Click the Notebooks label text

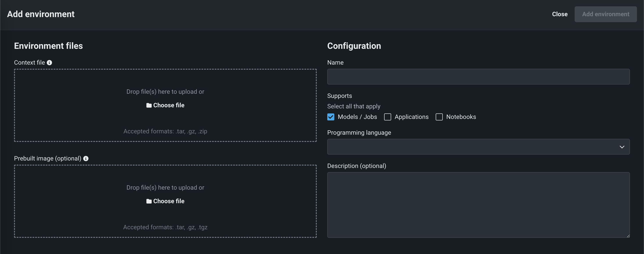click(461, 117)
